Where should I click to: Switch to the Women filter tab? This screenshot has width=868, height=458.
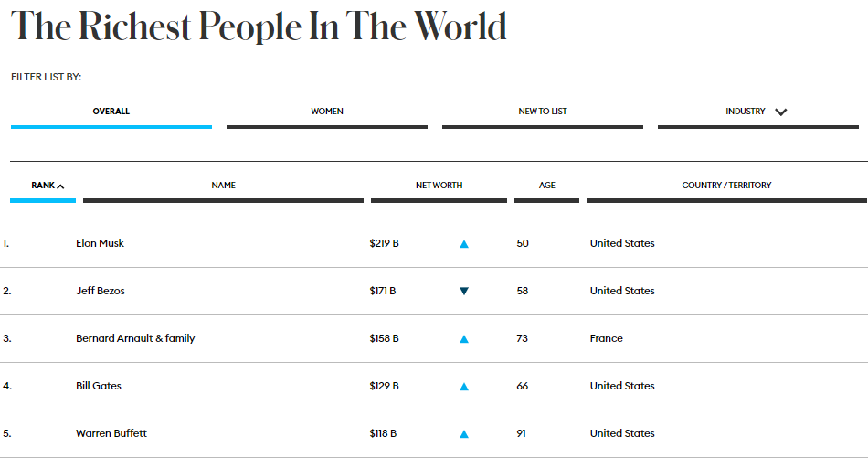pos(327,112)
